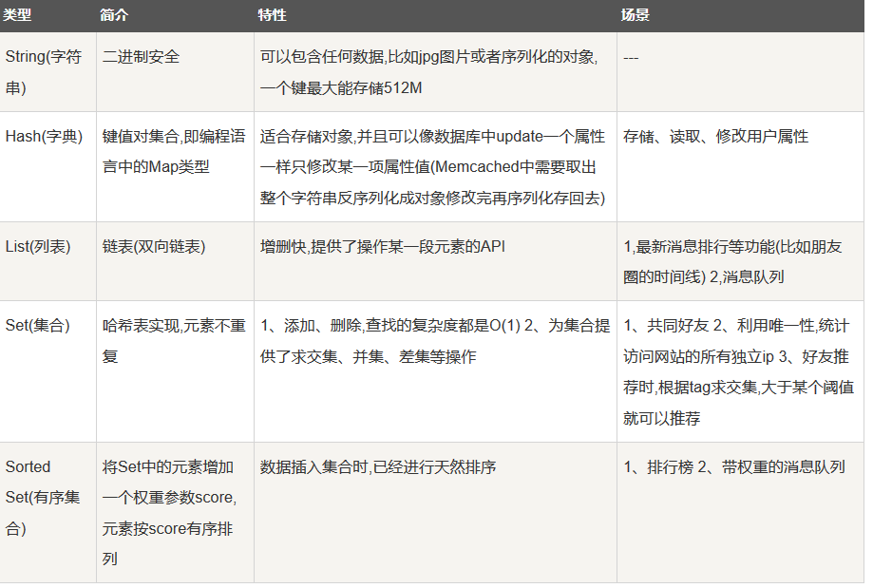873x588 pixels.
Task: Select the List(列表) type cell
Action: pyautogui.click(x=47, y=261)
